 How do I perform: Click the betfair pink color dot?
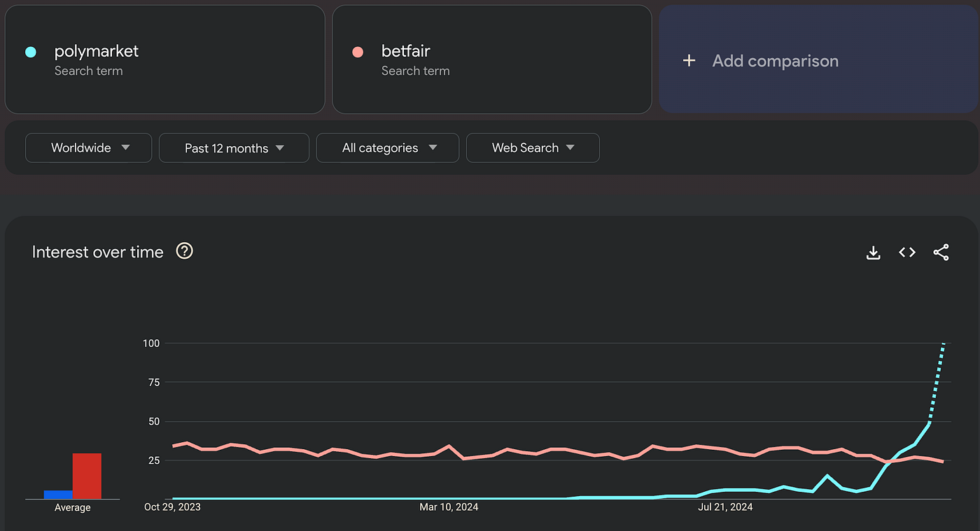click(358, 52)
